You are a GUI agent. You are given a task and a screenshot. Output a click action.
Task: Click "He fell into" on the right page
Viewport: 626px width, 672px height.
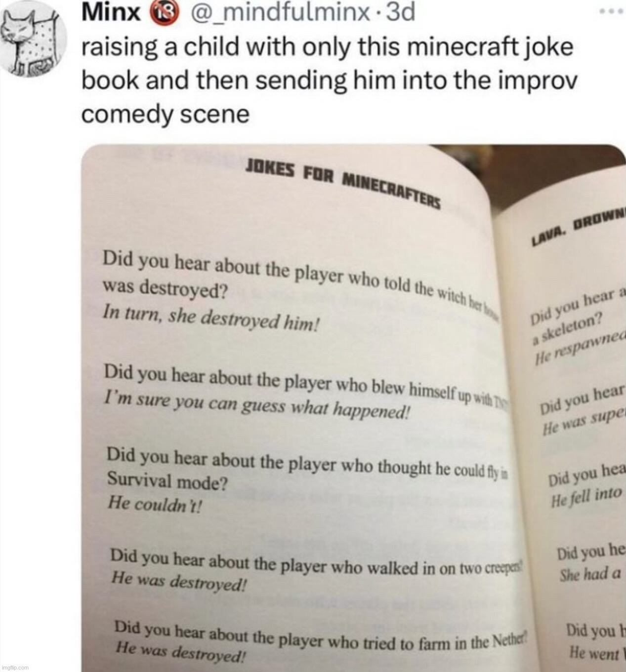586,496
